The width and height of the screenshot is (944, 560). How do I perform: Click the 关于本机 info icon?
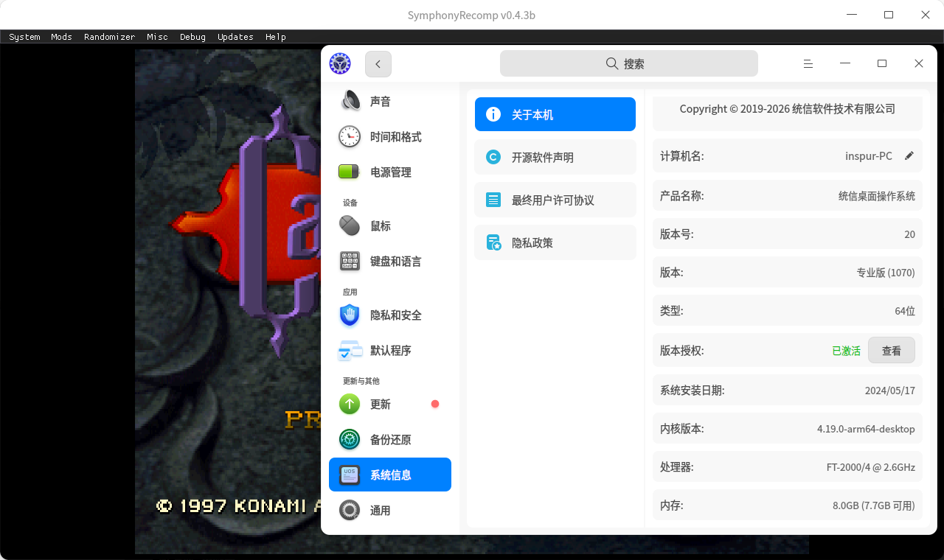point(493,114)
